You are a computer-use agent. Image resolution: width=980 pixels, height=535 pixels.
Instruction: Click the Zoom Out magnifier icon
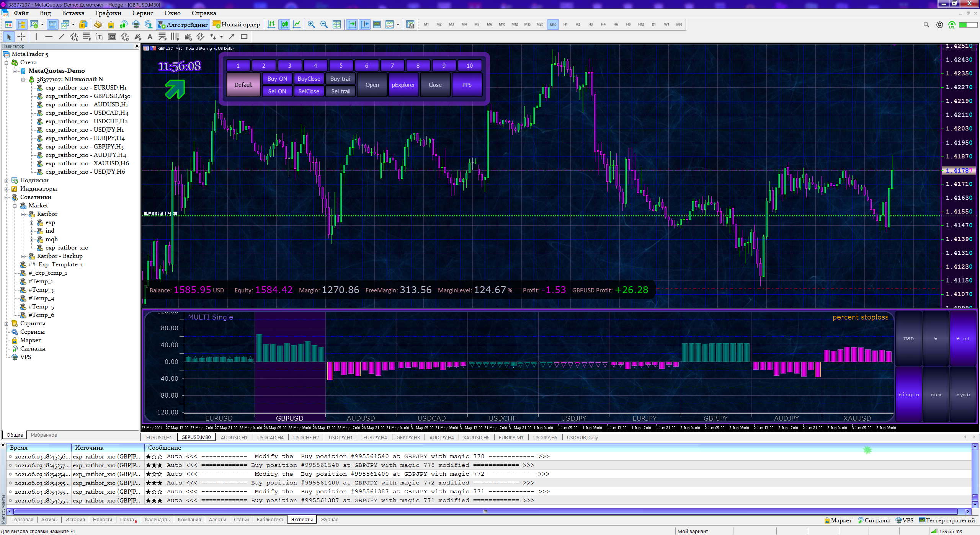[324, 24]
